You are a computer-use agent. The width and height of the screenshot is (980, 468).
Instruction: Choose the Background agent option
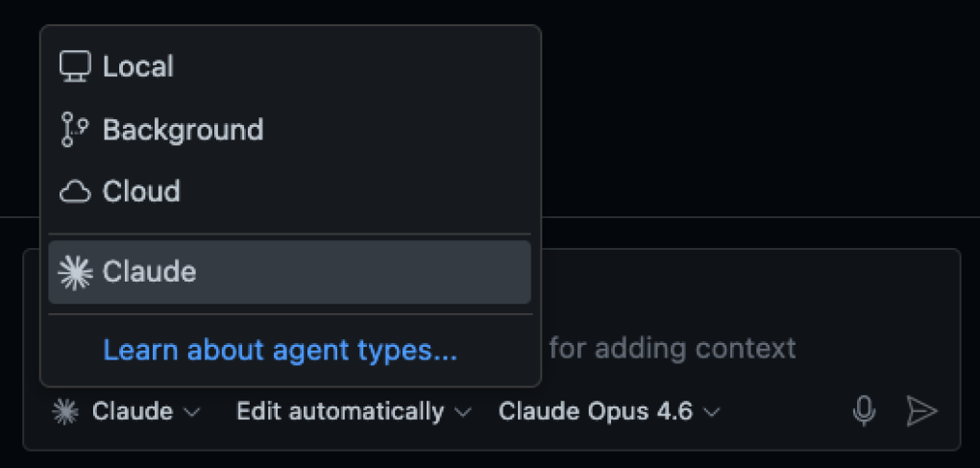point(183,130)
